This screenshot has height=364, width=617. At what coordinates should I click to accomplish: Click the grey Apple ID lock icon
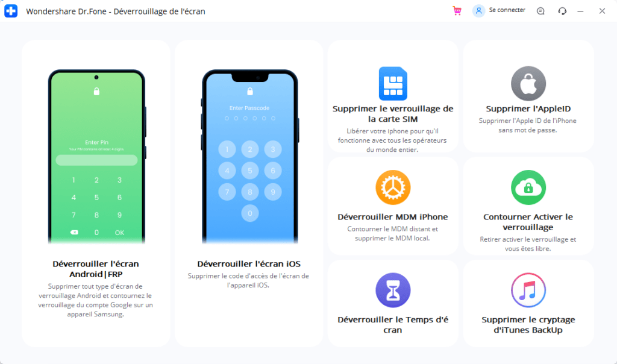pos(528,83)
